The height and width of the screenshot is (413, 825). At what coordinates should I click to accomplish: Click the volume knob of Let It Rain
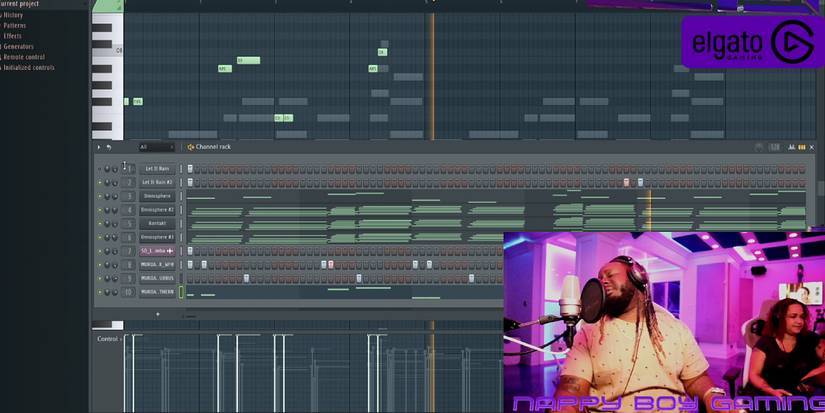coord(115,169)
